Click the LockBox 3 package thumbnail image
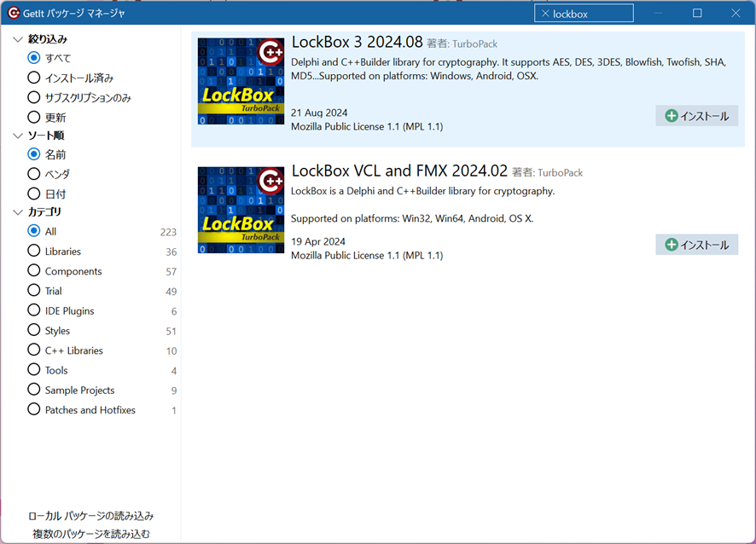 241,83
